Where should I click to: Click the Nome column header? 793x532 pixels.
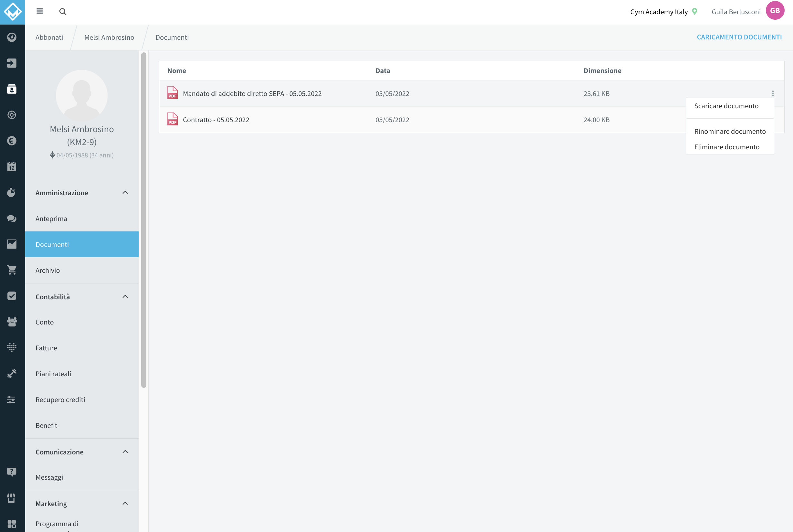tap(177, 70)
